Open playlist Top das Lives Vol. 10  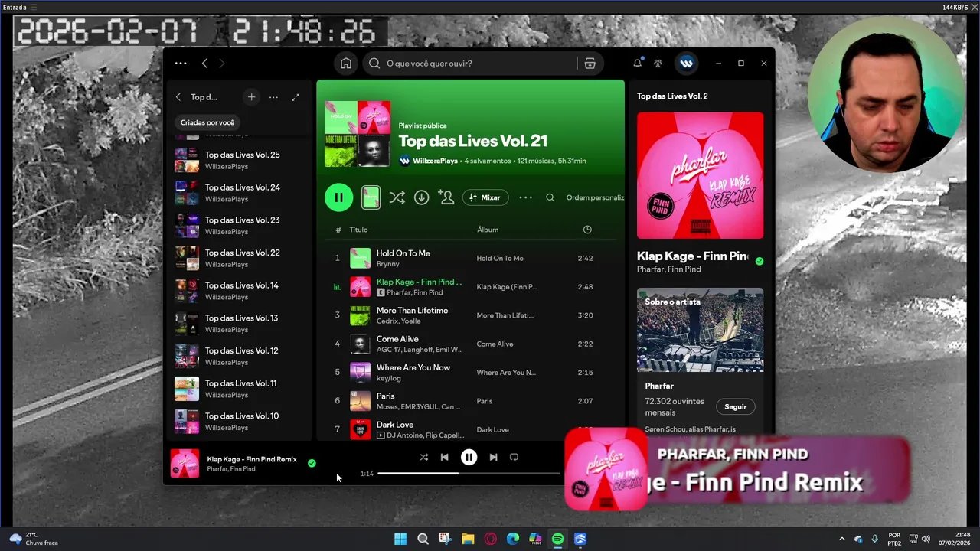(x=239, y=422)
